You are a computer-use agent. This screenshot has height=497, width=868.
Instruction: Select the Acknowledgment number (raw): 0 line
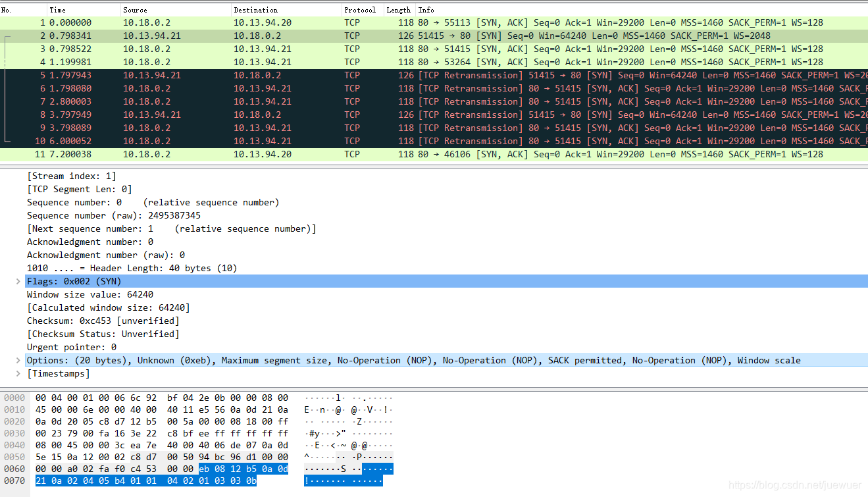click(106, 255)
